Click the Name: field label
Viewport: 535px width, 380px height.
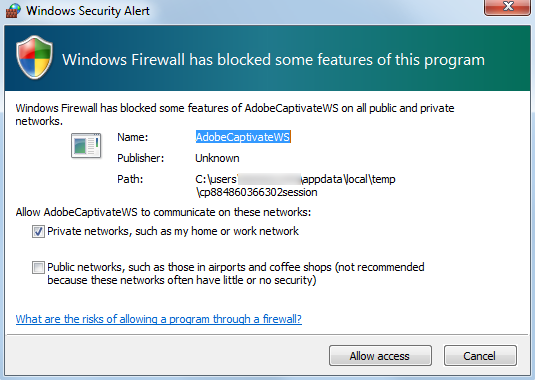[x=133, y=137]
